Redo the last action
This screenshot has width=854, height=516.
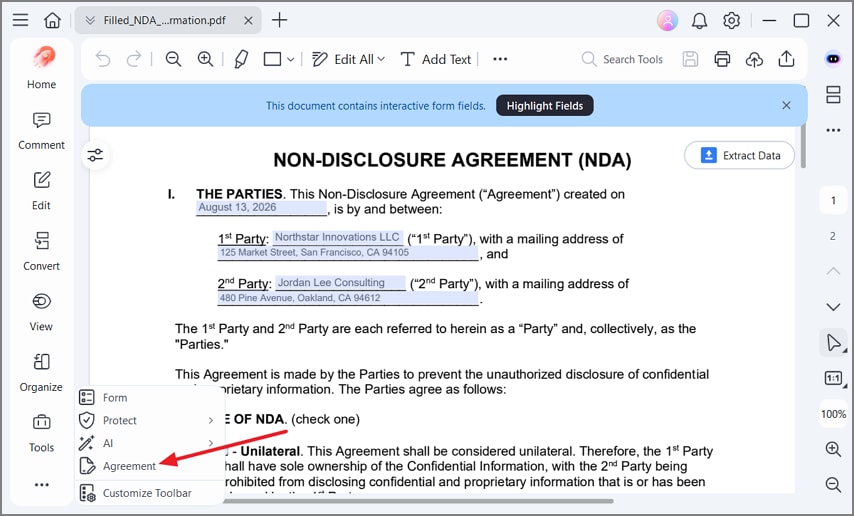click(133, 59)
